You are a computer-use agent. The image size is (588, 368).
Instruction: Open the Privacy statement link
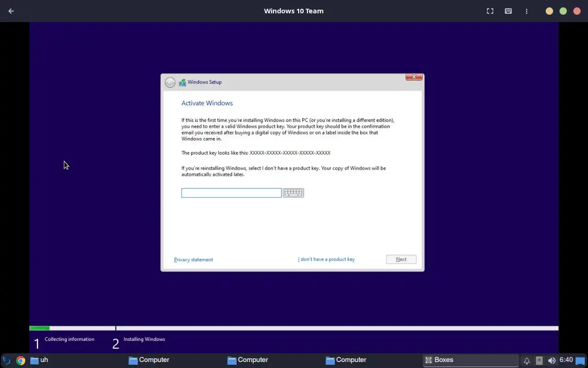(193, 259)
